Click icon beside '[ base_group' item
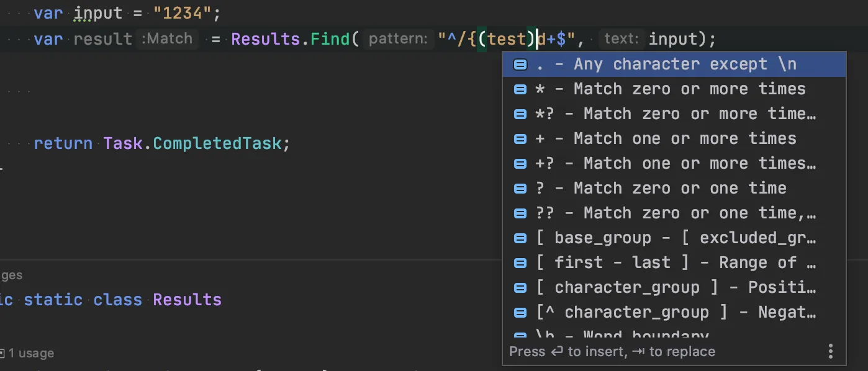868x371 pixels. click(520, 238)
